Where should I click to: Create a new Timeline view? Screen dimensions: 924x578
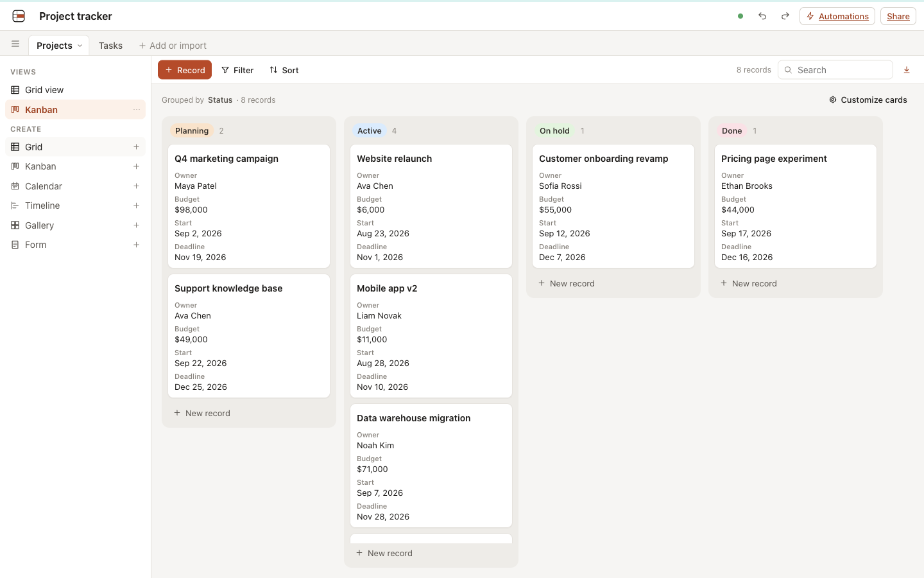click(76, 206)
